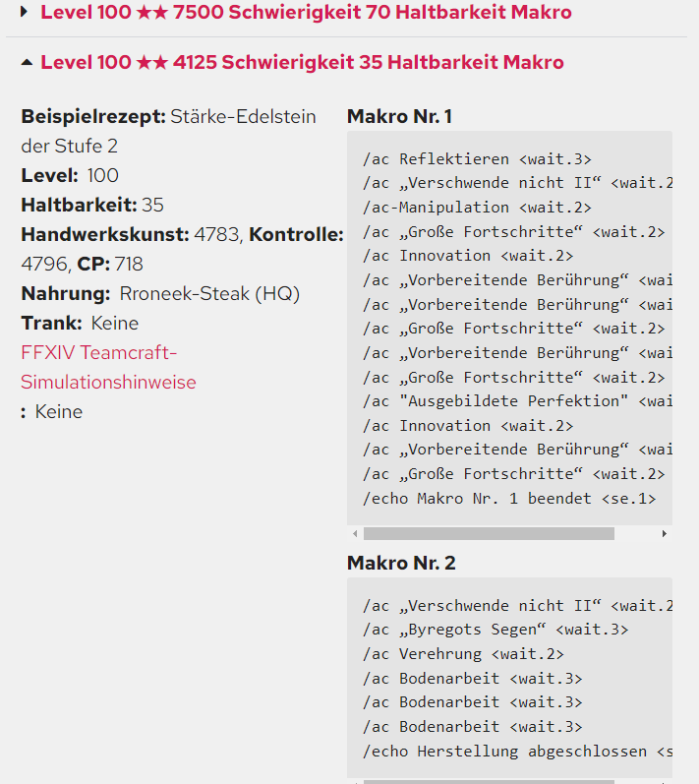Viewport: 699px width, 784px height.
Task: Click the 'Makro Nr. 2' heading
Action: coord(401,564)
